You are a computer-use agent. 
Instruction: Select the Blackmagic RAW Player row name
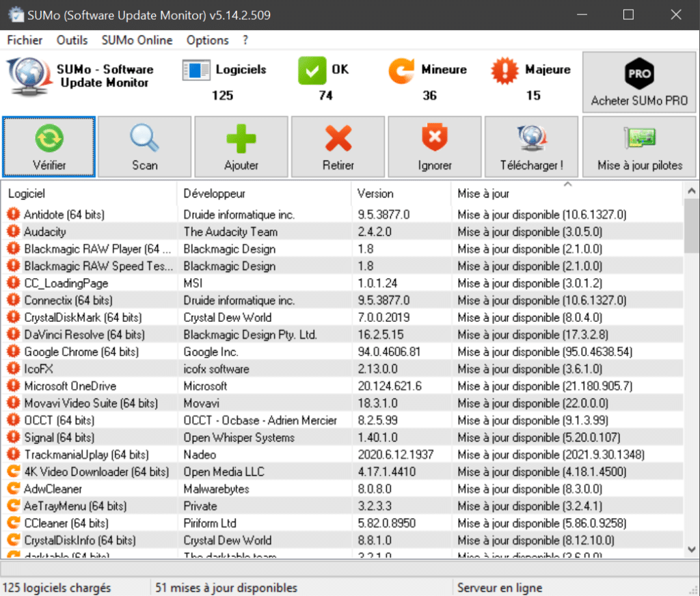tap(97, 249)
